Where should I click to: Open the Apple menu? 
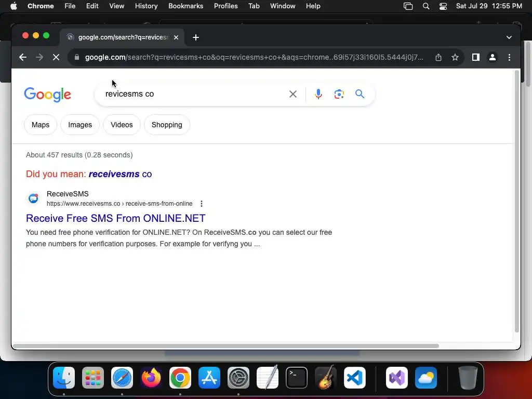click(x=14, y=6)
